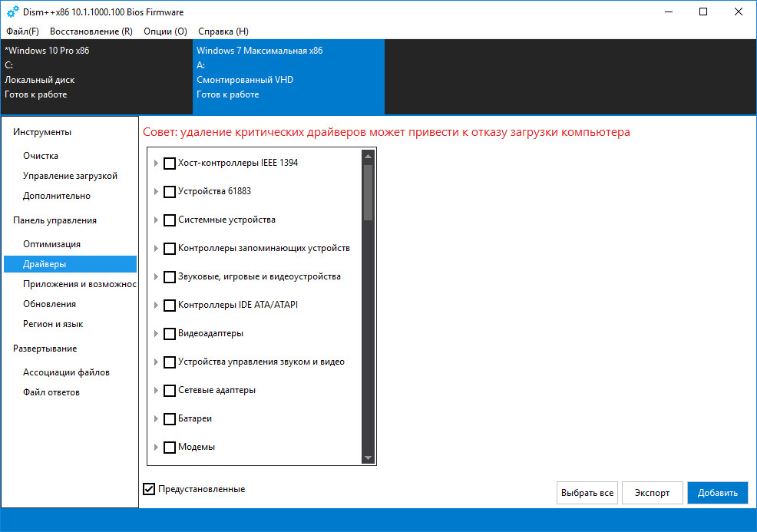The width and height of the screenshot is (757, 532).
Task: Click the driver list scroll-down arrow
Action: pyautogui.click(x=369, y=458)
